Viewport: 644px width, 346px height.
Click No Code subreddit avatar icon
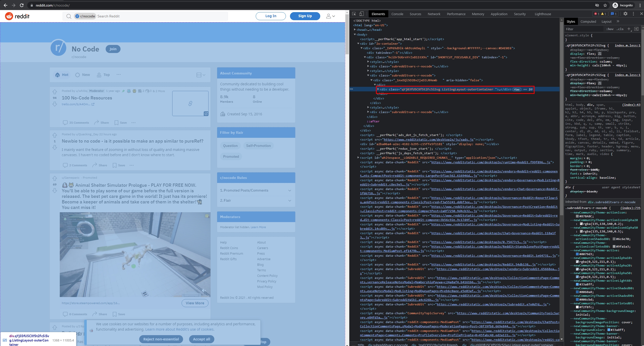point(58,48)
